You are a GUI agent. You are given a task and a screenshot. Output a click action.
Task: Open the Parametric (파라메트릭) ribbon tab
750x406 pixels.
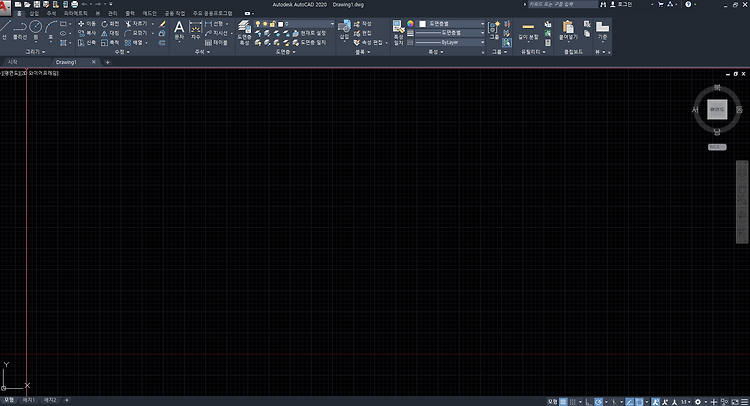click(x=76, y=13)
